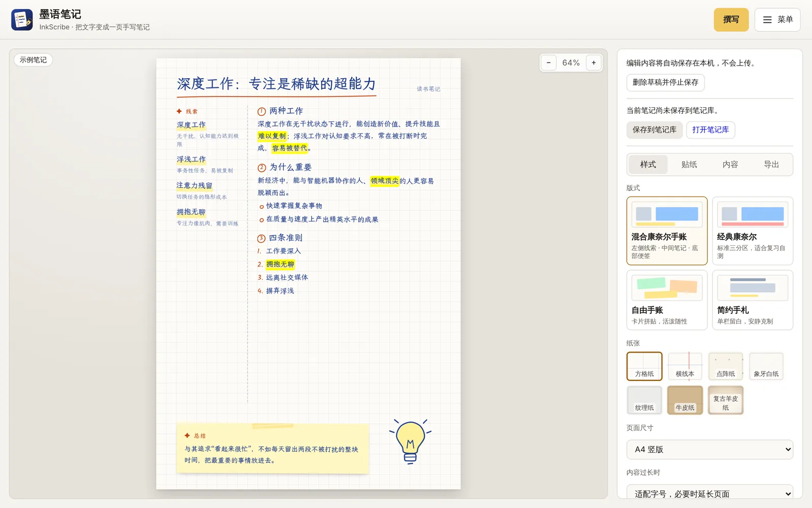This screenshot has height=508, width=812.
Task: Choose the 象牙白纸 paper swatch
Action: click(x=766, y=366)
